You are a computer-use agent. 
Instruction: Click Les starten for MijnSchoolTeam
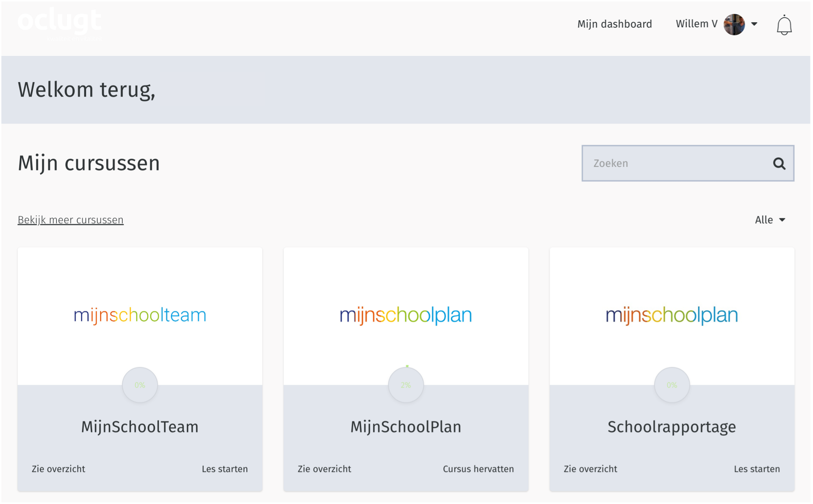click(224, 469)
